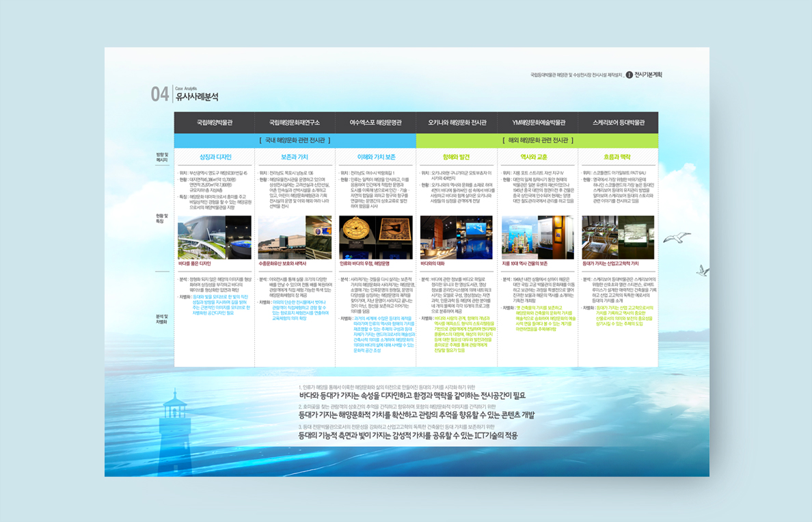Click the green 해외 해양문화 관련 전시관 bar
The height and width of the screenshot is (522, 812).
point(537,140)
